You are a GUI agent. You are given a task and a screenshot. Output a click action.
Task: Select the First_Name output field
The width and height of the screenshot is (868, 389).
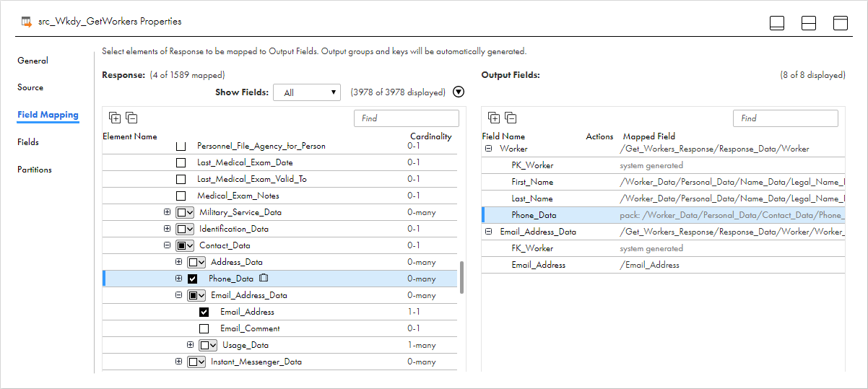tap(664, 182)
